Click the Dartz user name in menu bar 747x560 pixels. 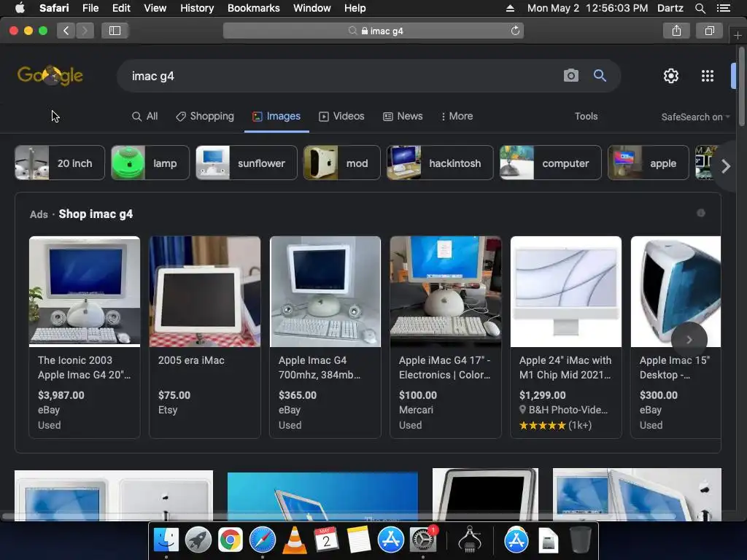coord(670,8)
